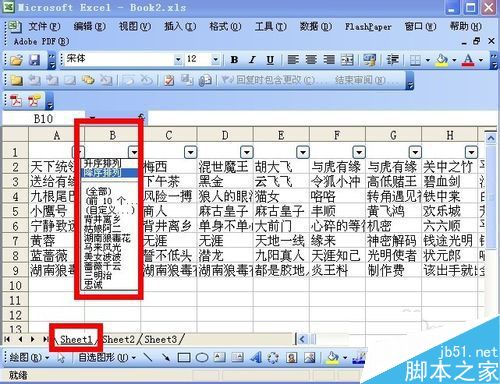Click drawing toolbar fill color bucket
This screenshot has height=384, width=500.
pos(332,358)
